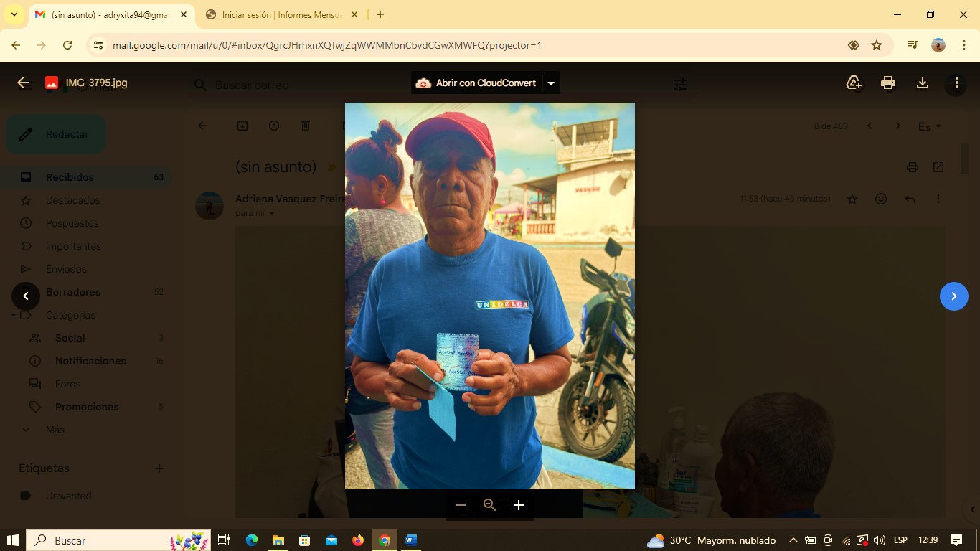Open the tab search dropdown in Chrome

click(x=14, y=14)
